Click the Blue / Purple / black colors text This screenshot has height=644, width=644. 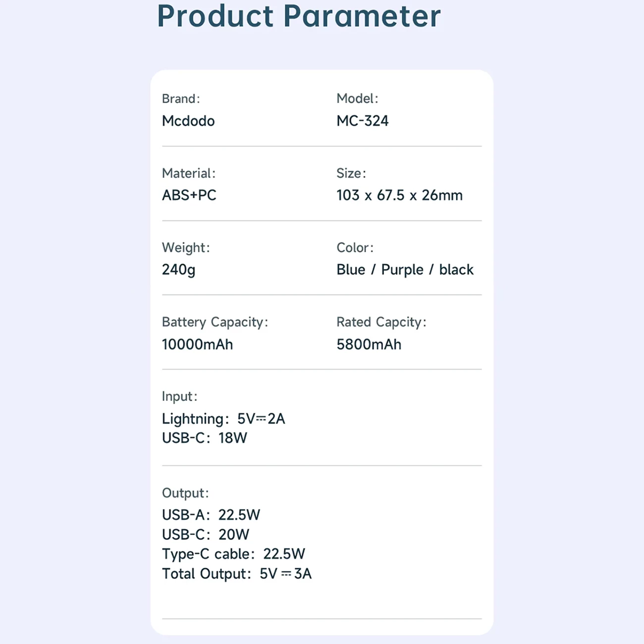(405, 270)
